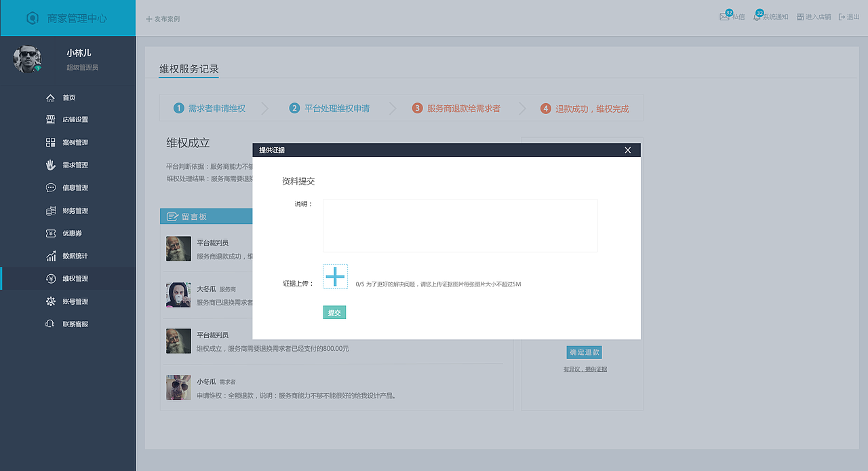Click the 确定退款 button
This screenshot has width=868, height=471.
[584, 352]
